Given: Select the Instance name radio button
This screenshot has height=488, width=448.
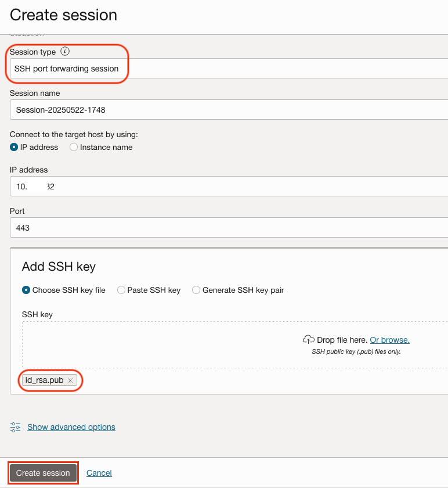Looking at the screenshot, I should (74, 148).
